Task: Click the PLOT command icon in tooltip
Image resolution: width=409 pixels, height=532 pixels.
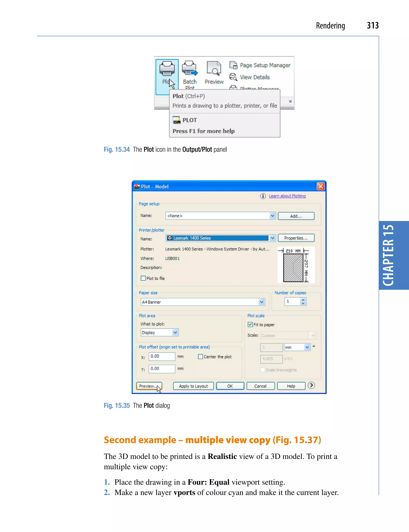Action: 177,120
